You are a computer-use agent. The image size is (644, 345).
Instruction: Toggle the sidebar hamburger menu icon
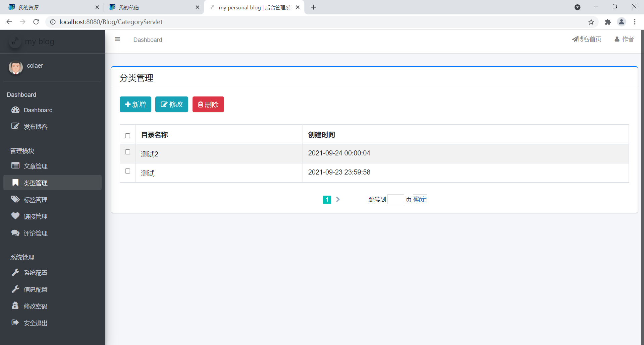click(x=117, y=39)
